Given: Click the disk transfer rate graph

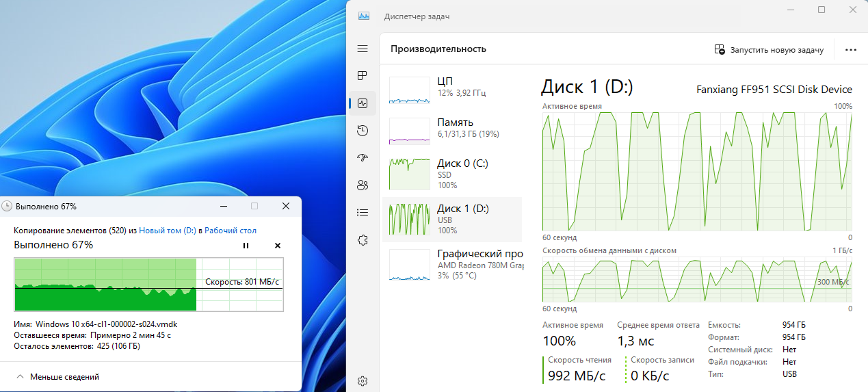Looking at the screenshot, I should (x=697, y=279).
